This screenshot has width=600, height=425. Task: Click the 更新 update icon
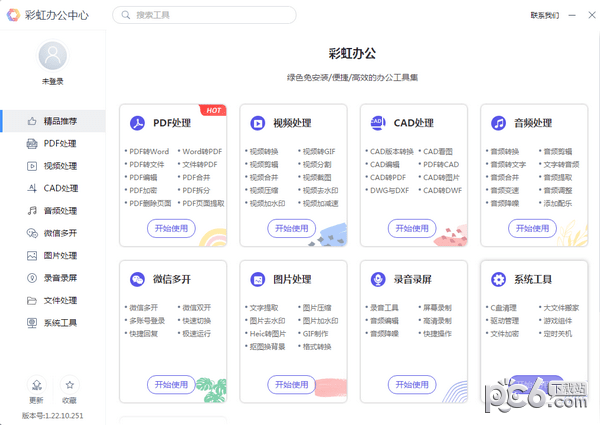pyautogui.click(x=37, y=385)
